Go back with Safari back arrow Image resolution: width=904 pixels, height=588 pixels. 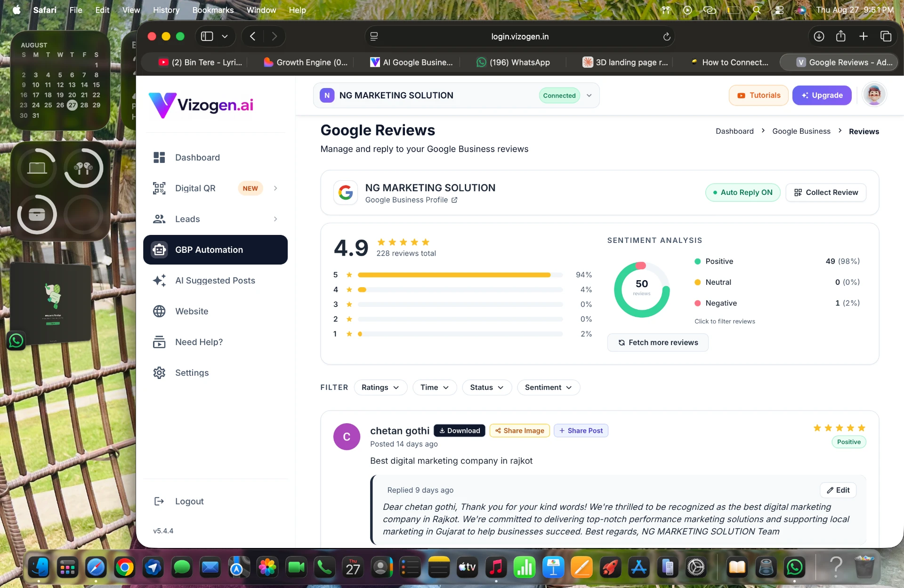coord(253,36)
